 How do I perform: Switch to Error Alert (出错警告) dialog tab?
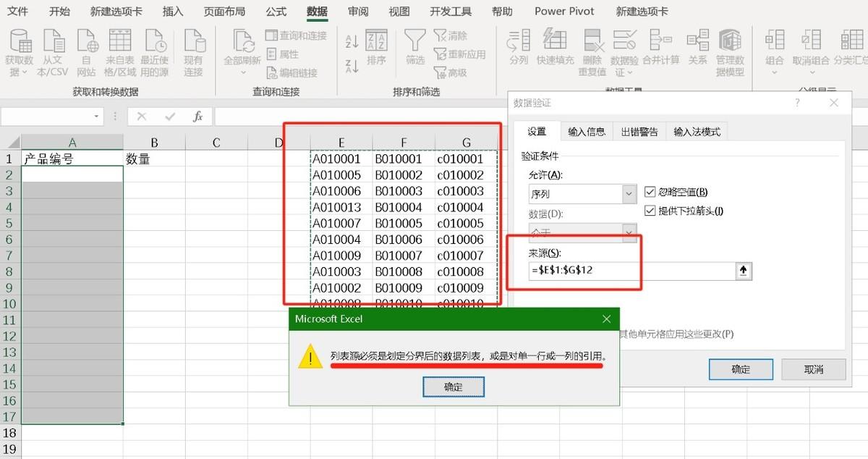[639, 132]
